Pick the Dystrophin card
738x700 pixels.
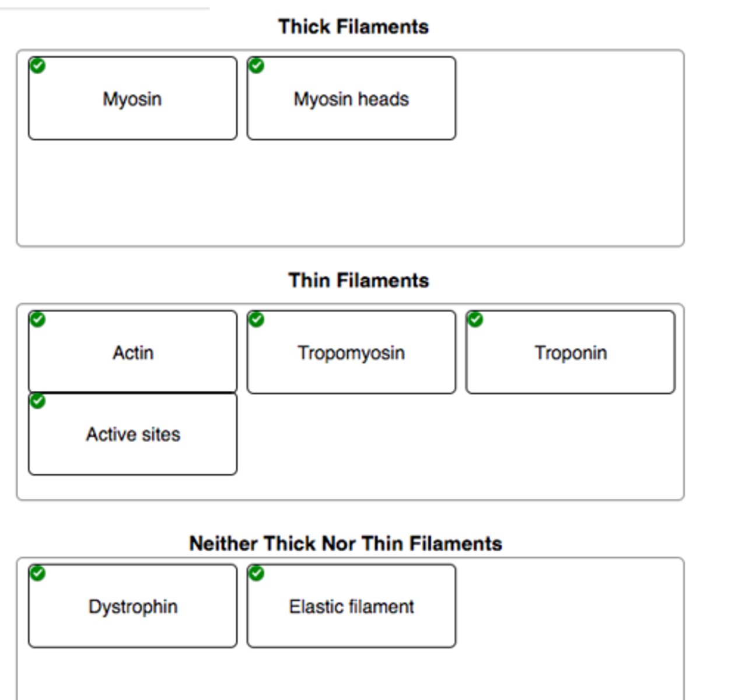132,607
